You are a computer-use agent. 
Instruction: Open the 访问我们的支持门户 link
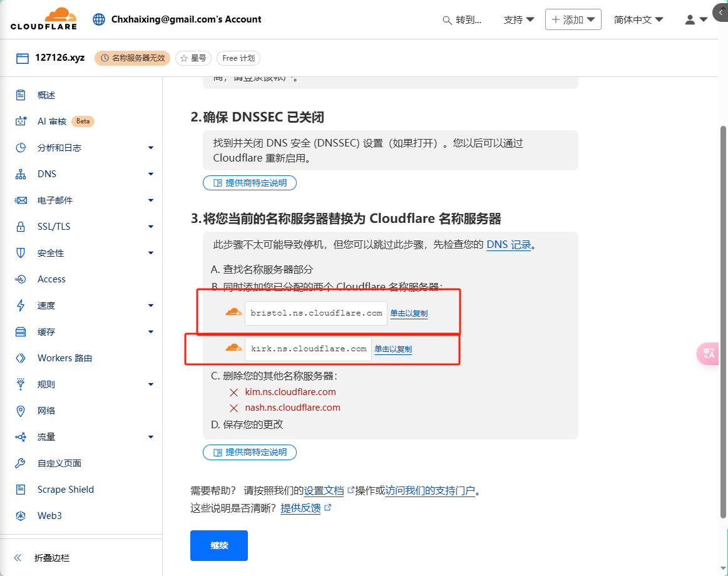(x=431, y=491)
